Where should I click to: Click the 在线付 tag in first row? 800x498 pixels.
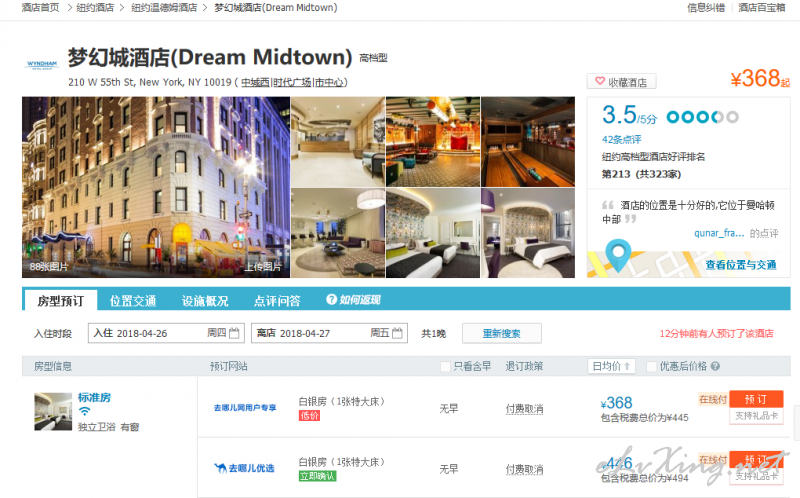[x=713, y=399]
